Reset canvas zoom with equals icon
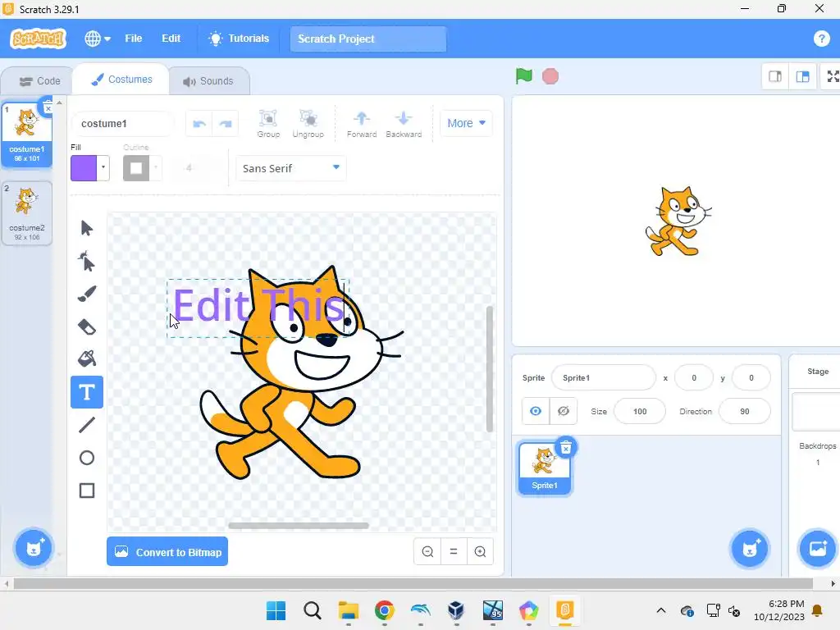Image resolution: width=840 pixels, height=630 pixels. pos(454,551)
